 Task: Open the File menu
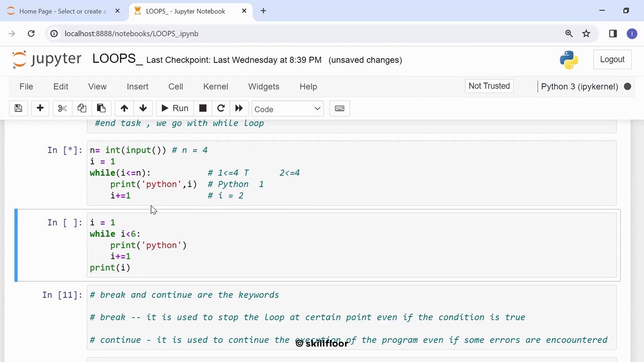coord(26,86)
